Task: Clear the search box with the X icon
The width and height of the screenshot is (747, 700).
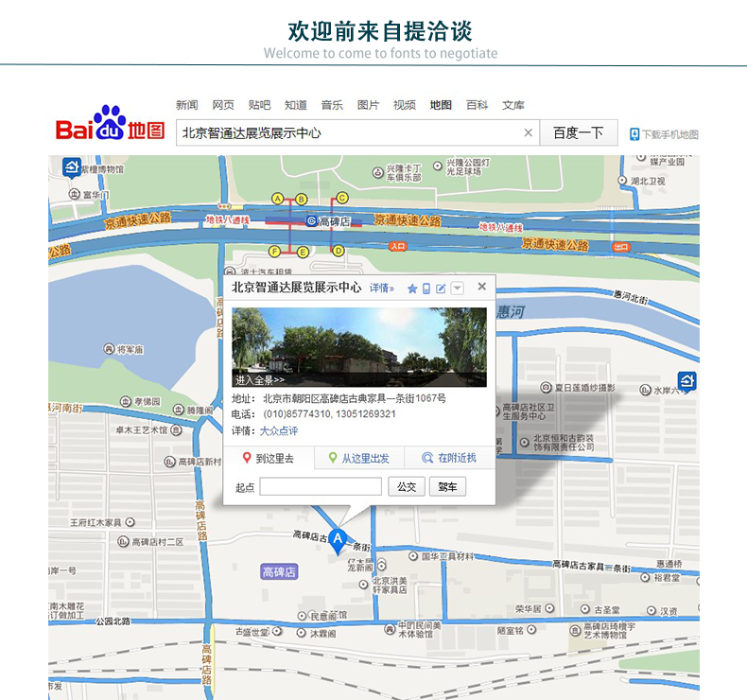Action: [x=528, y=132]
